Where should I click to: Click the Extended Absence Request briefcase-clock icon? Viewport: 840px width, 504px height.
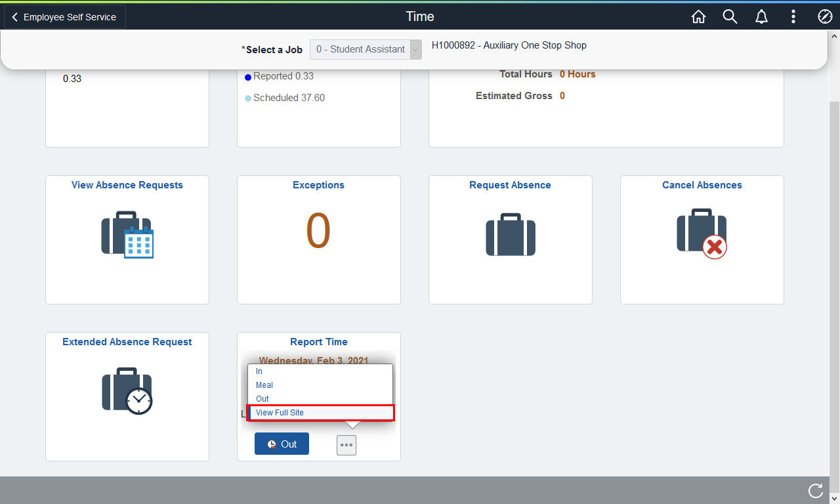(x=127, y=391)
